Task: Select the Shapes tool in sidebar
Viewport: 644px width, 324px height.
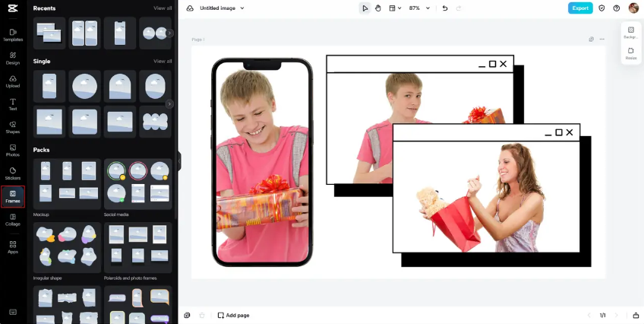Action: [12, 126]
